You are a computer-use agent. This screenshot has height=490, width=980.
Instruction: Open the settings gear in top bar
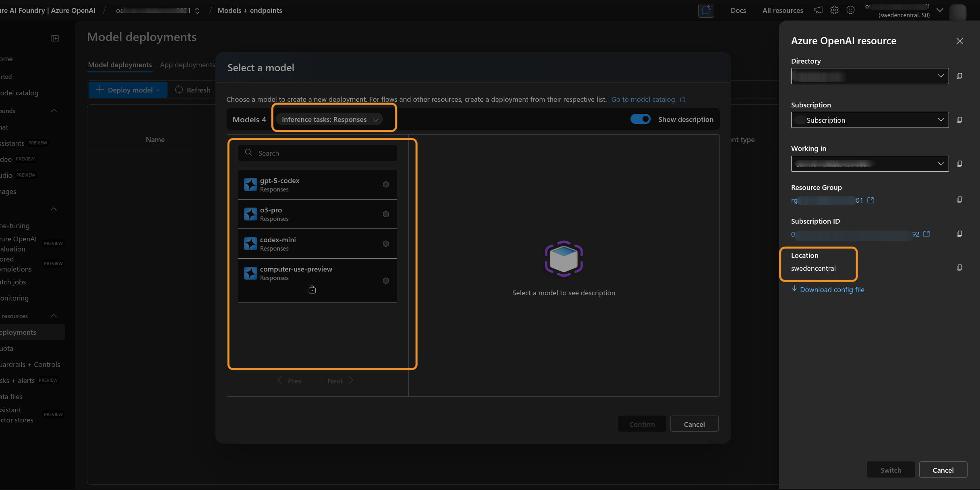[x=834, y=10]
